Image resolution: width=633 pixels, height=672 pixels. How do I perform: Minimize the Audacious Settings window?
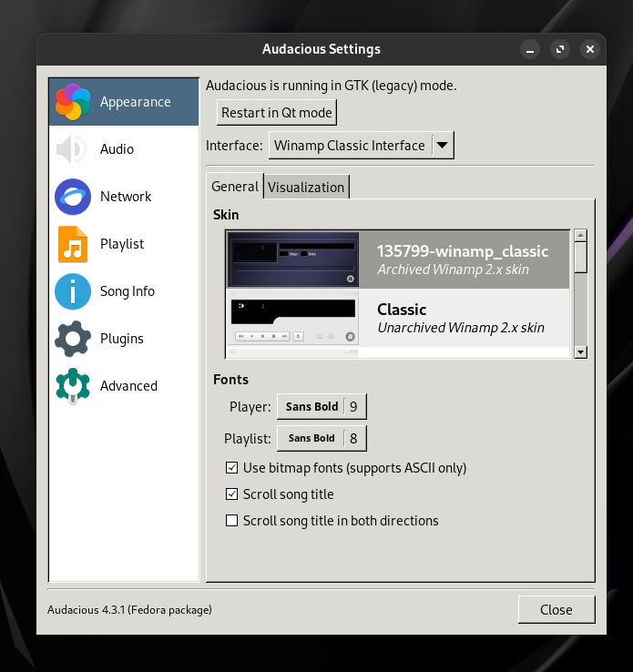tap(530, 49)
